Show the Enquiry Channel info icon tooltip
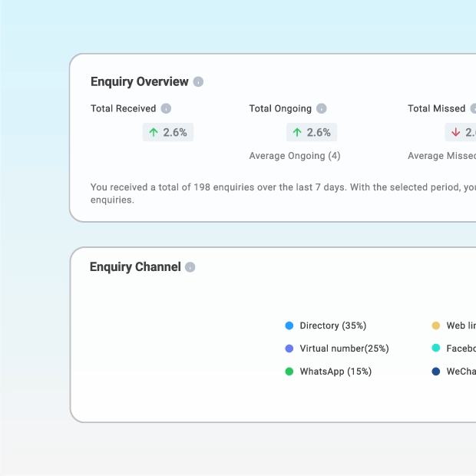 190,267
